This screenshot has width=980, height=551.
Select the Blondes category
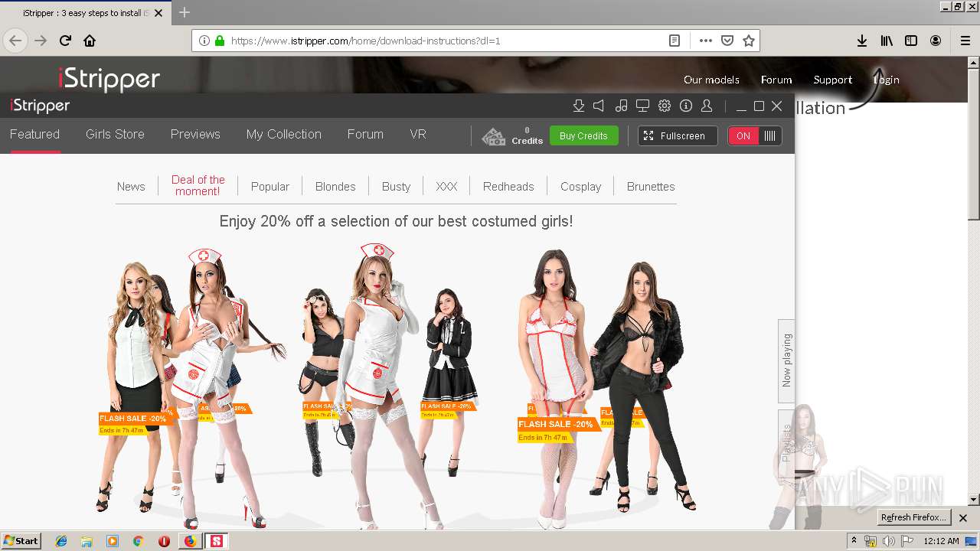335,186
